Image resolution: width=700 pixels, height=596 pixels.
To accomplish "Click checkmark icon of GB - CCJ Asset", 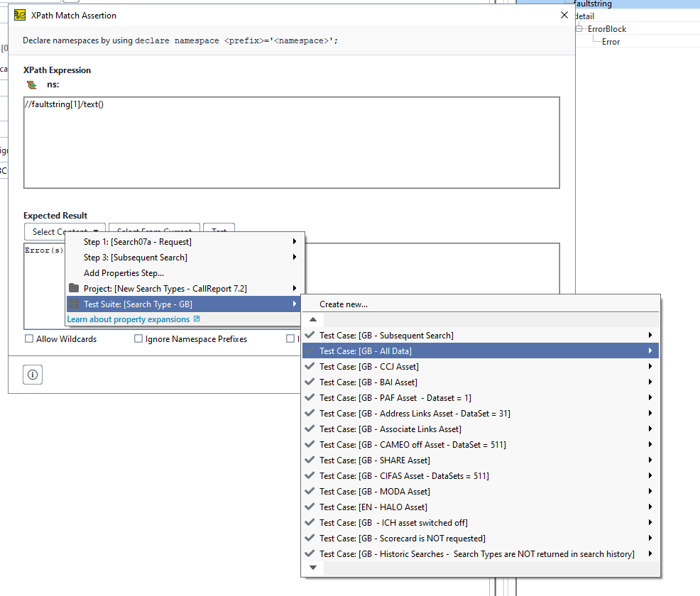I will pos(310,366).
